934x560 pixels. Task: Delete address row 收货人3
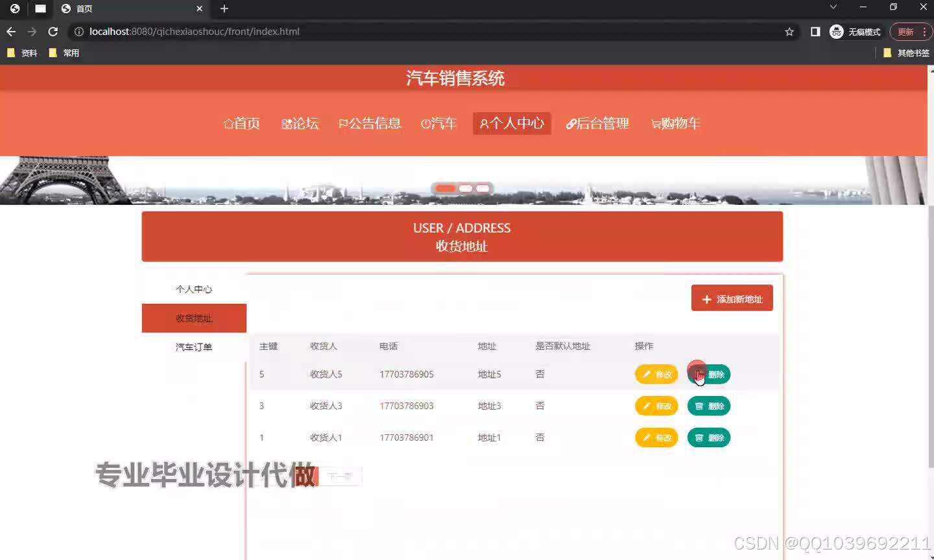(709, 406)
